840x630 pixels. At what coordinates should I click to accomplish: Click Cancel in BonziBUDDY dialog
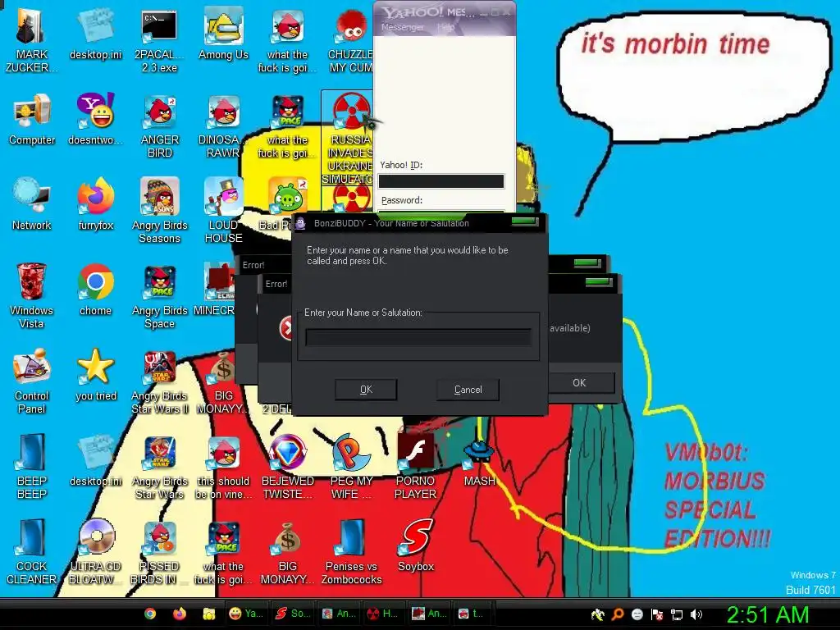pyautogui.click(x=468, y=390)
